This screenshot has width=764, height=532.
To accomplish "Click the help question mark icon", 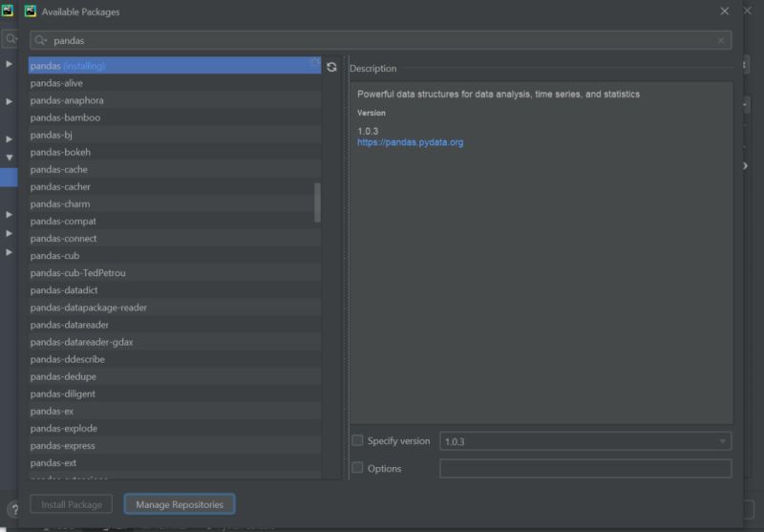I will click(14, 510).
